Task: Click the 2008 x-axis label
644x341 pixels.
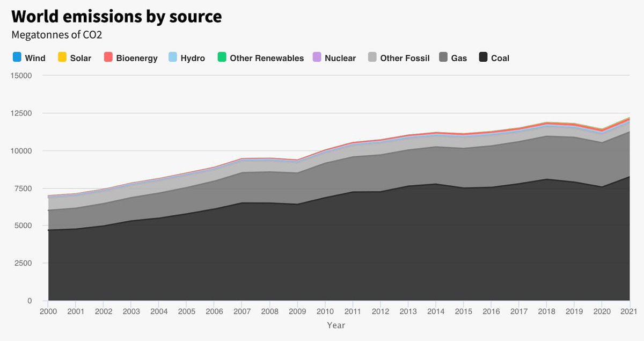Action: pos(269,311)
